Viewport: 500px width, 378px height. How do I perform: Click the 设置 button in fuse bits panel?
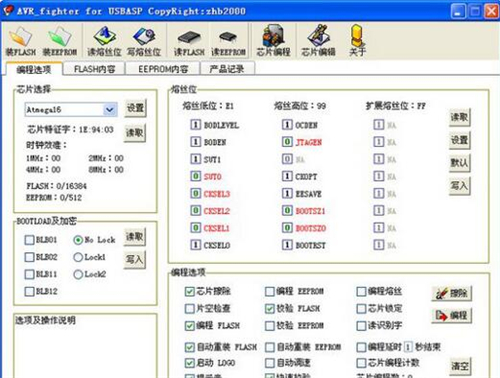(x=459, y=140)
